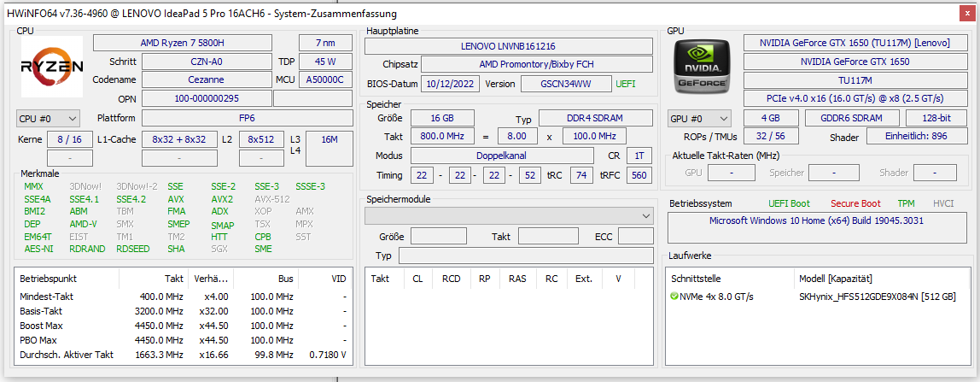Click the 800.0 MHz memory clock field

coord(442,136)
